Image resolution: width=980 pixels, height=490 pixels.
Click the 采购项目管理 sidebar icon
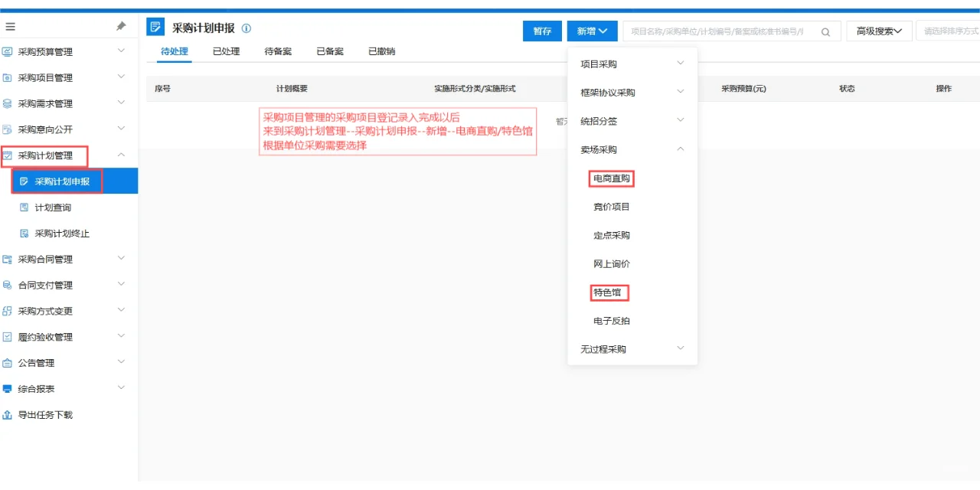8,78
